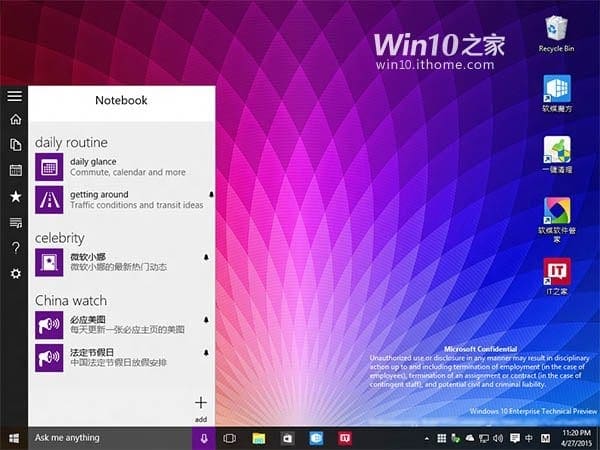Screen dimensions: 600x450
Task: Click the Windows Start button
Action: tap(14, 438)
